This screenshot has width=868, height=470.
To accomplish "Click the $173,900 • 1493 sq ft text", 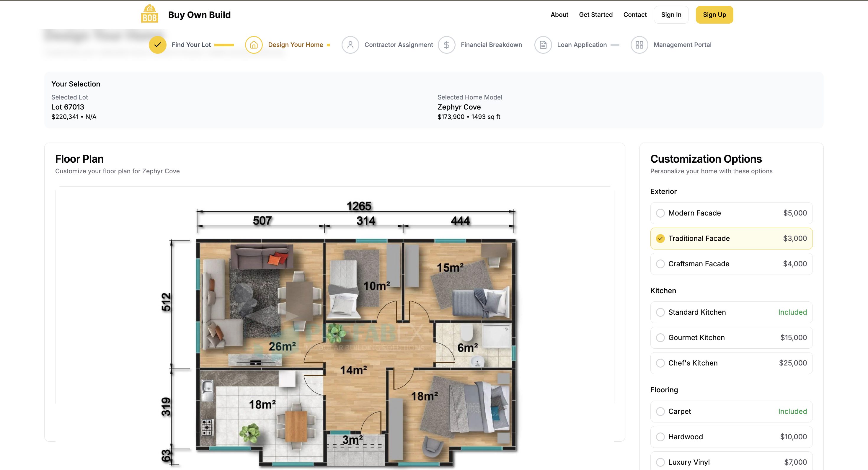I will tap(469, 117).
